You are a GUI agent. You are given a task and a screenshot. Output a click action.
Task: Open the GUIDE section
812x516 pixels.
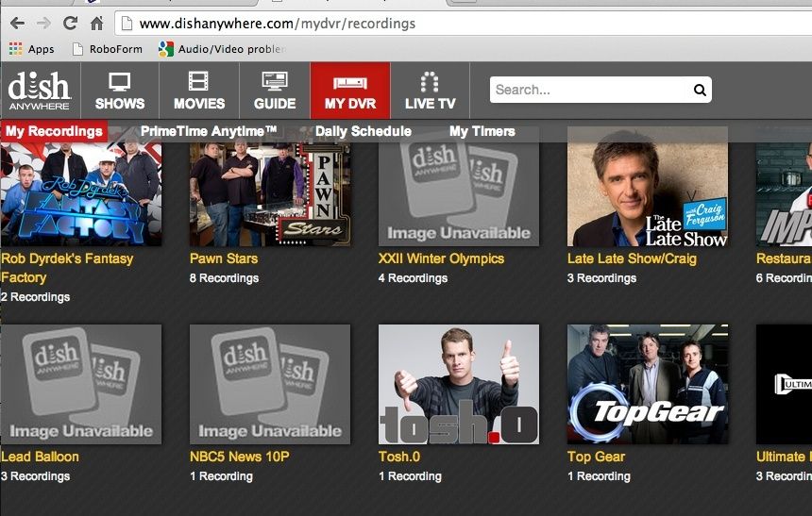(275, 91)
